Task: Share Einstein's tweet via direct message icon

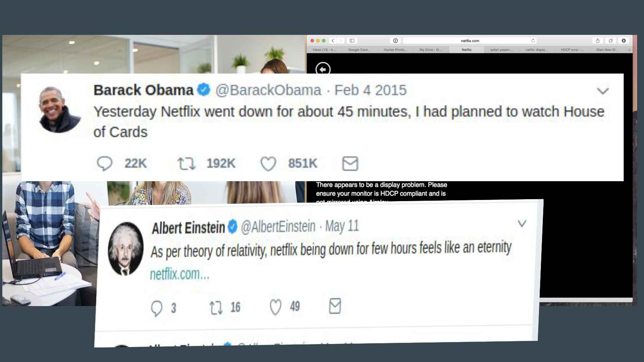Action: (335, 306)
